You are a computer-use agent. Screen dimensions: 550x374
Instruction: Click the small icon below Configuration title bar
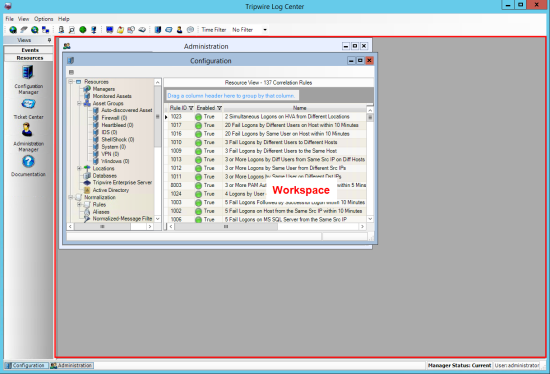(x=71, y=72)
